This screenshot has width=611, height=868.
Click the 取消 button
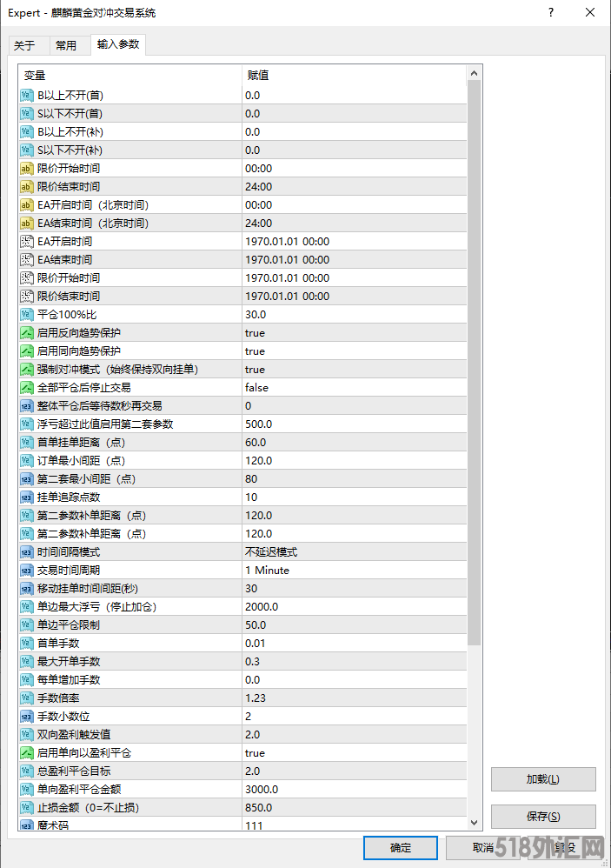point(482,847)
